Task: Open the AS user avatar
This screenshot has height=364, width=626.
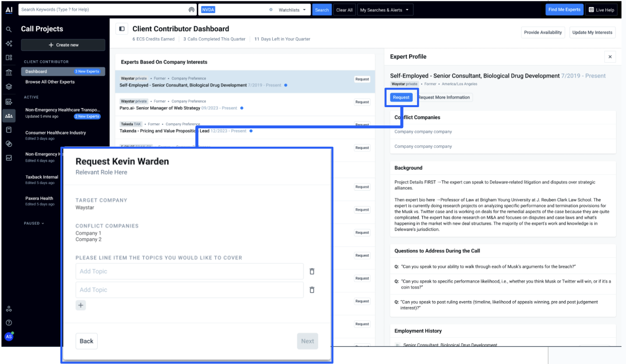Action: point(9,336)
